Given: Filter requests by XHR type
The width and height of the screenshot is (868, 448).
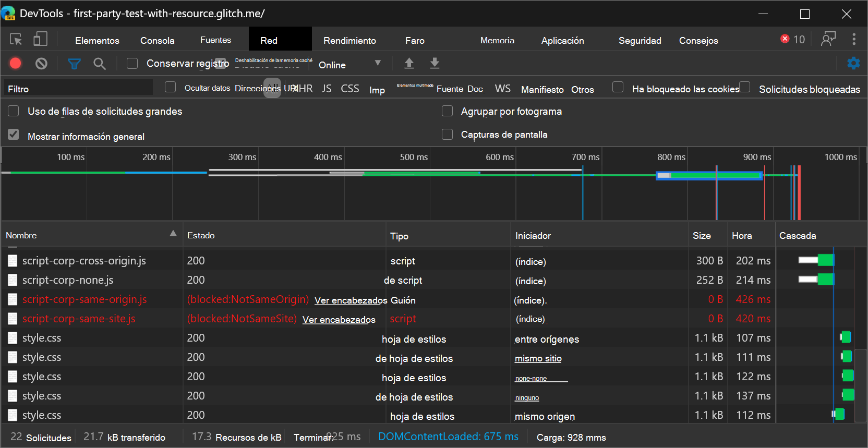Looking at the screenshot, I should click(303, 89).
